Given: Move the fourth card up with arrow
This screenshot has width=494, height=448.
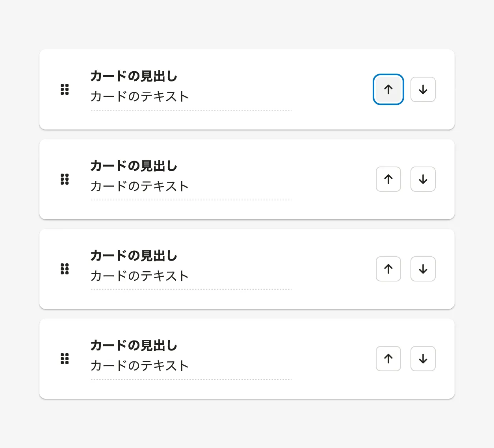Looking at the screenshot, I should pos(388,359).
